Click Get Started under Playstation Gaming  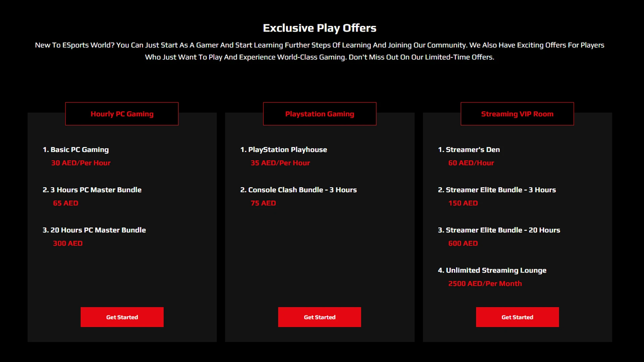pos(320,317)
